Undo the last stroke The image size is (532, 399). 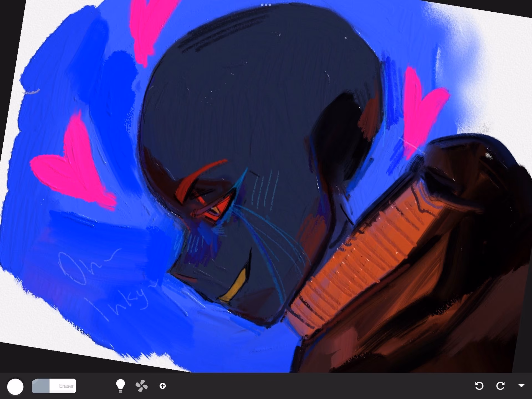479,386
